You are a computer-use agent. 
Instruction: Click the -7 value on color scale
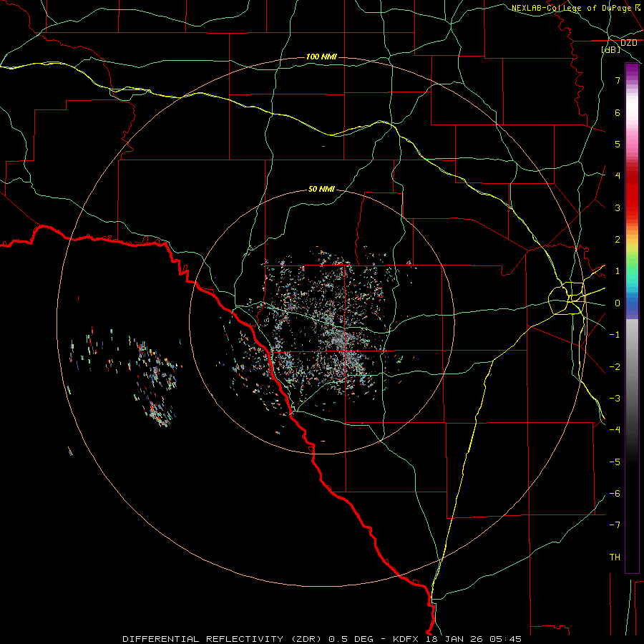tap(615, 525)
